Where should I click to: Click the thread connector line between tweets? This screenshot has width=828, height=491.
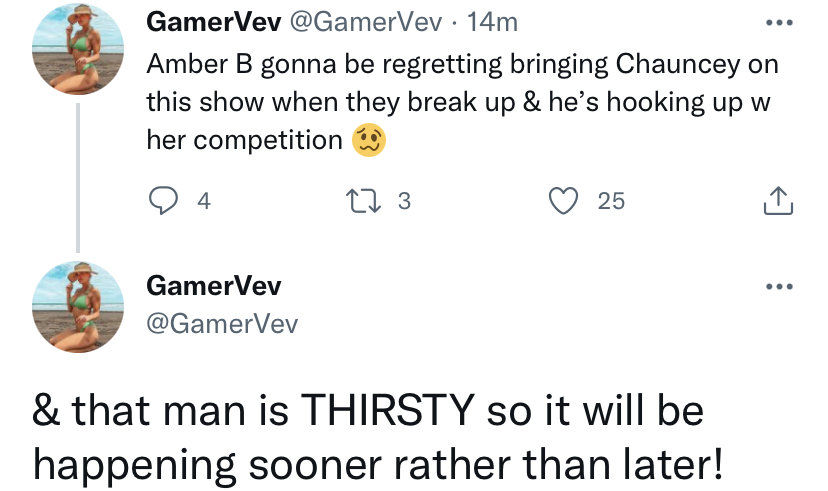click(x=78, y=178)
